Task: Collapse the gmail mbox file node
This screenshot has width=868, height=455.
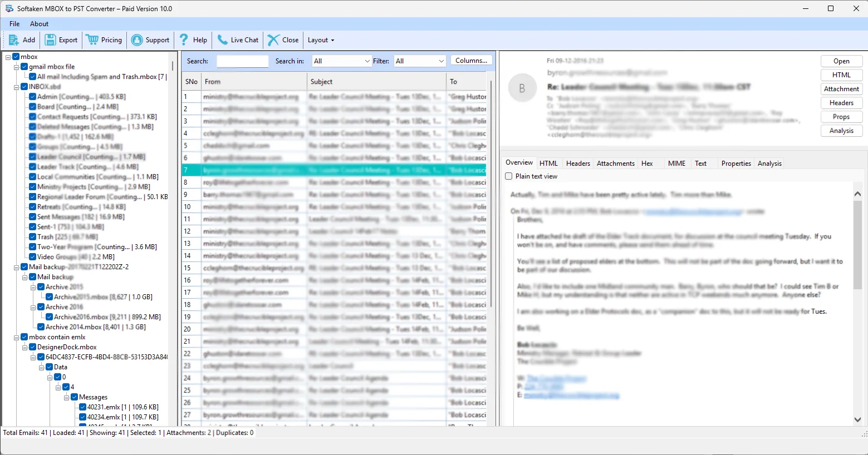Action: (x=17, y=67)
